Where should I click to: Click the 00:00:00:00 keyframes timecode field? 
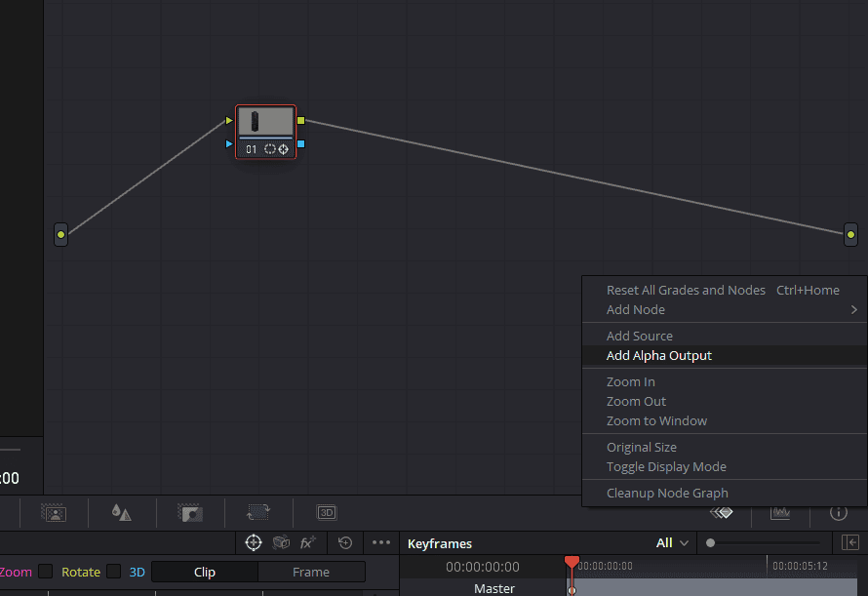(483, 567)
